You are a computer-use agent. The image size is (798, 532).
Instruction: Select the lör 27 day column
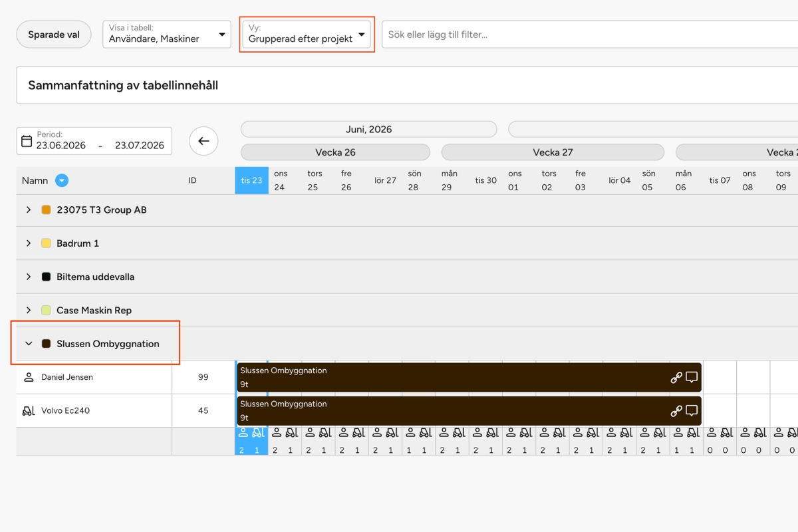pyautogui.click(x=386, y=180)
